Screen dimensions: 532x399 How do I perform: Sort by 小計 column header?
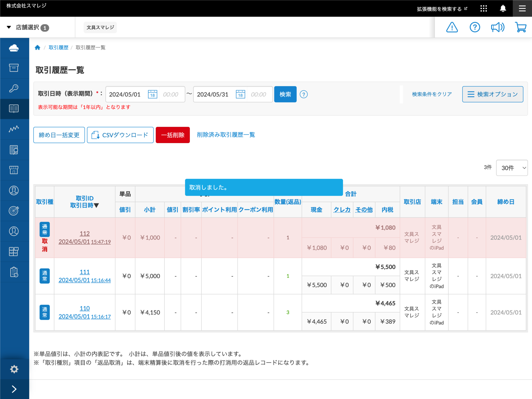coord(150,209)
